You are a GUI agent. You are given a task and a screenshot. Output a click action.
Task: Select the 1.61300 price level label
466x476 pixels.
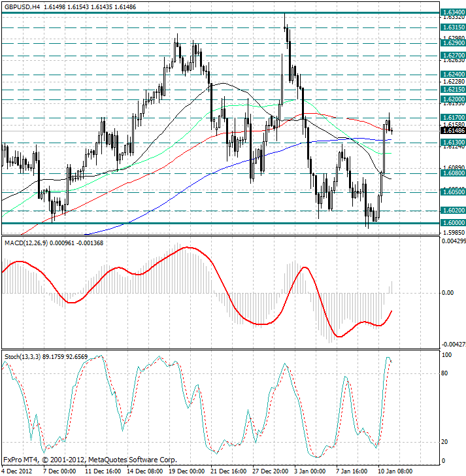pyautogui.click(x=453, y=143)
